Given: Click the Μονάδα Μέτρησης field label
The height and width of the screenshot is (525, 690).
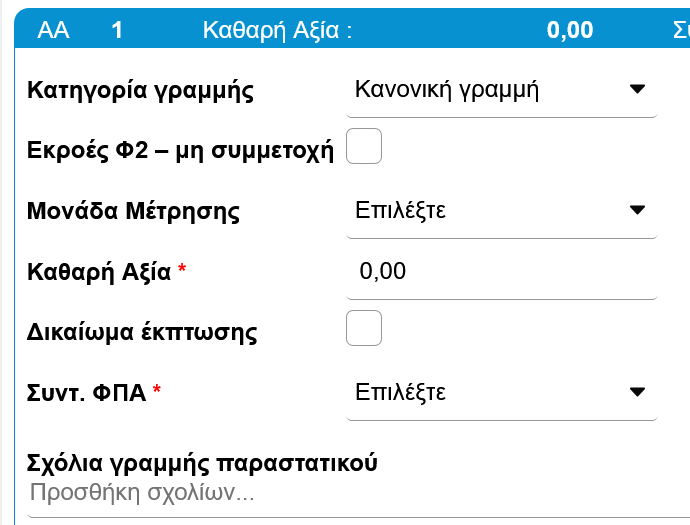Looking at the screenshot, I should (133, 212).
